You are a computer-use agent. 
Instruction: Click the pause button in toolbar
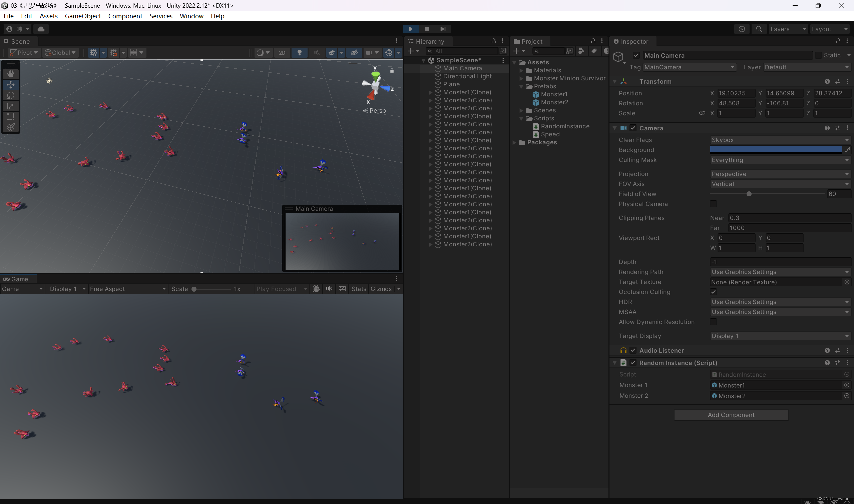point(427,28)
